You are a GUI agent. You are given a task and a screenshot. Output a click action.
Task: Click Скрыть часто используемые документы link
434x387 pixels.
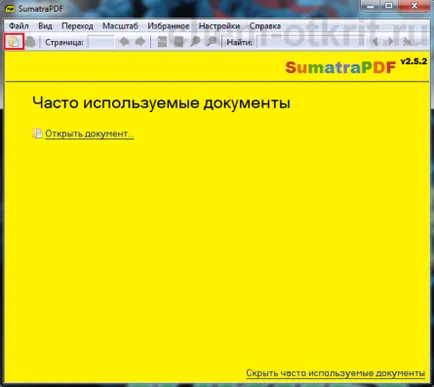[x=335, y=373]
